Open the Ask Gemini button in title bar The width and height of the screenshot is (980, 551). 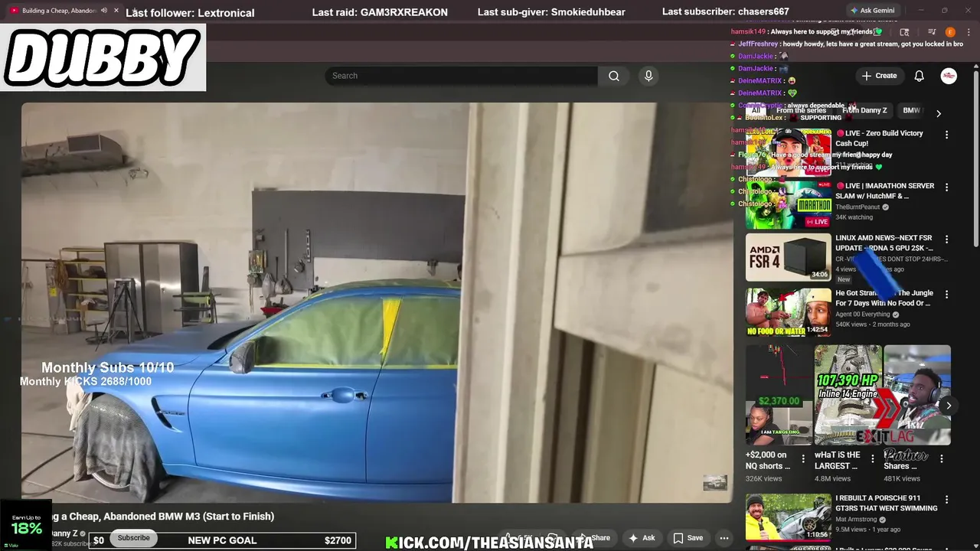872,11
